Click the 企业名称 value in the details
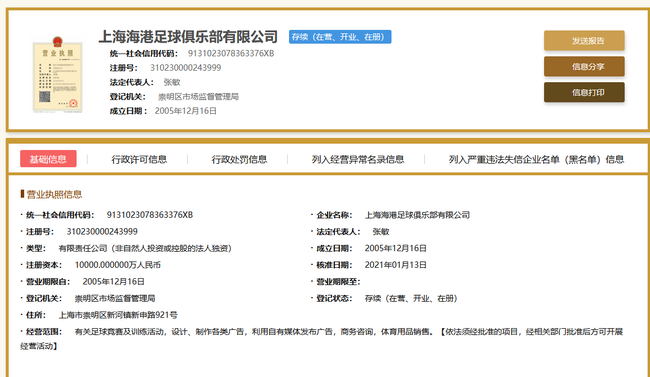Image resolution: width=650 pixels, height=377 pixels. (417, 215)
